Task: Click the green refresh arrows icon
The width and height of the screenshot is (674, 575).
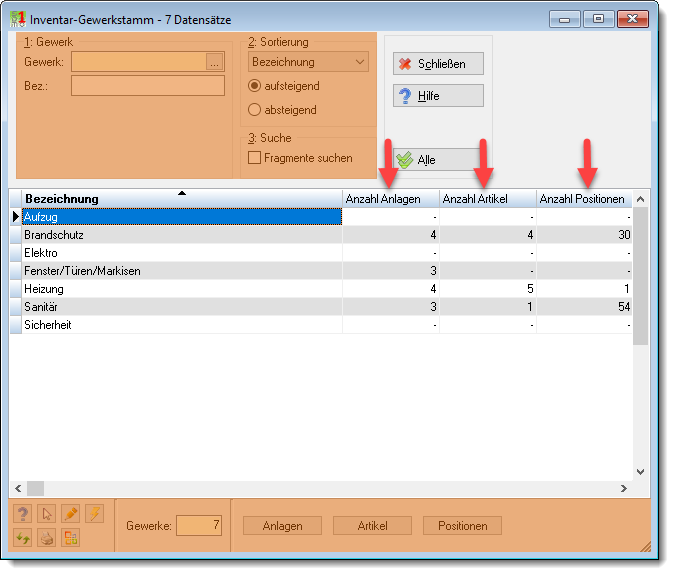Action: (23, 538)
